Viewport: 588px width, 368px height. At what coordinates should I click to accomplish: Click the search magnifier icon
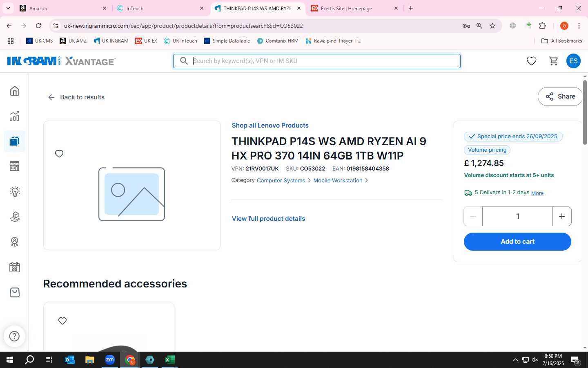[x=184, y=61]
